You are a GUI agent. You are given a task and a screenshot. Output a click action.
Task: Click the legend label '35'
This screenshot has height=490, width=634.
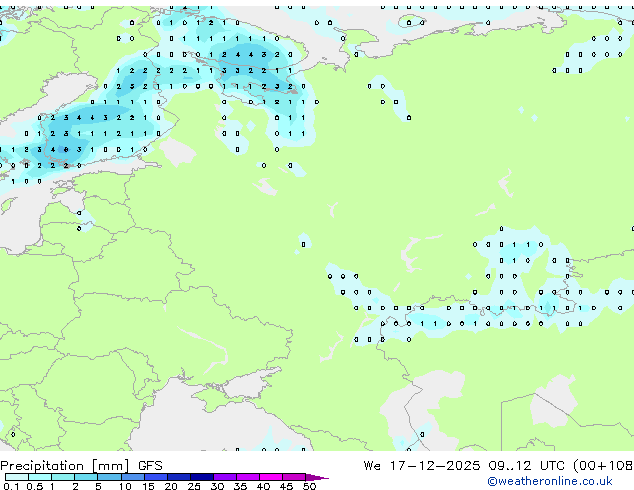[240, 486]
